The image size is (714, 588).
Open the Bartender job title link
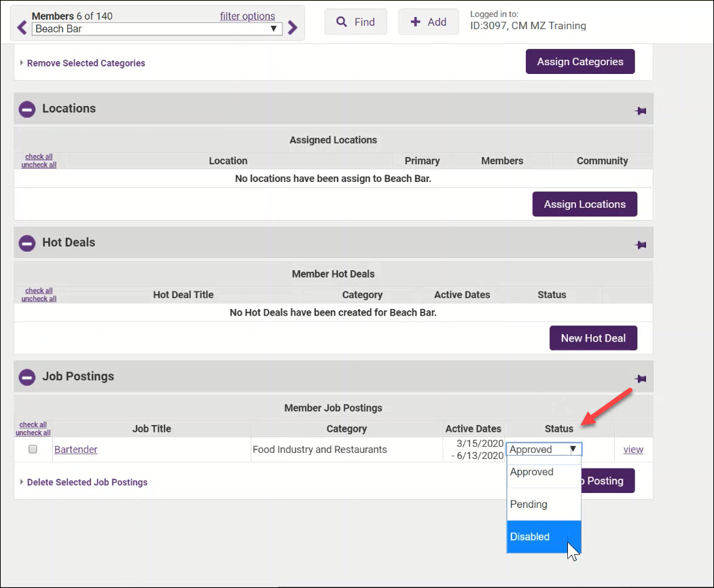[76, 449]
